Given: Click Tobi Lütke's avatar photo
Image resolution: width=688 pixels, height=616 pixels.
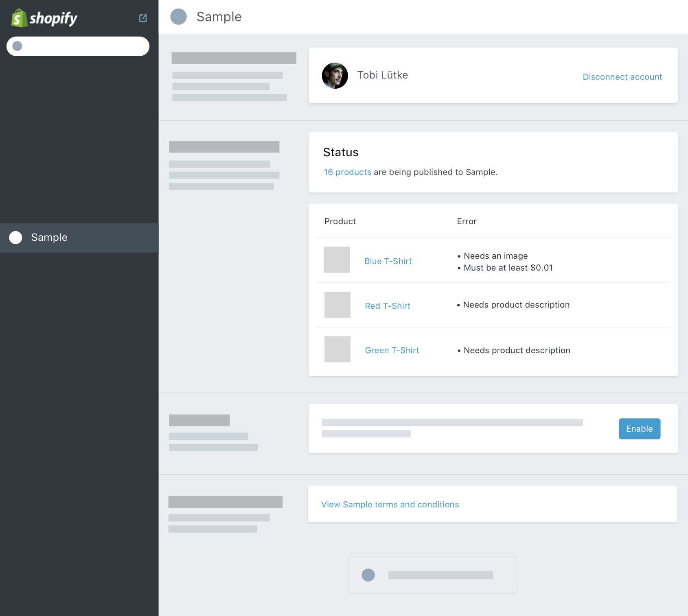Looking at the screenshot, I should click(335, 76).
